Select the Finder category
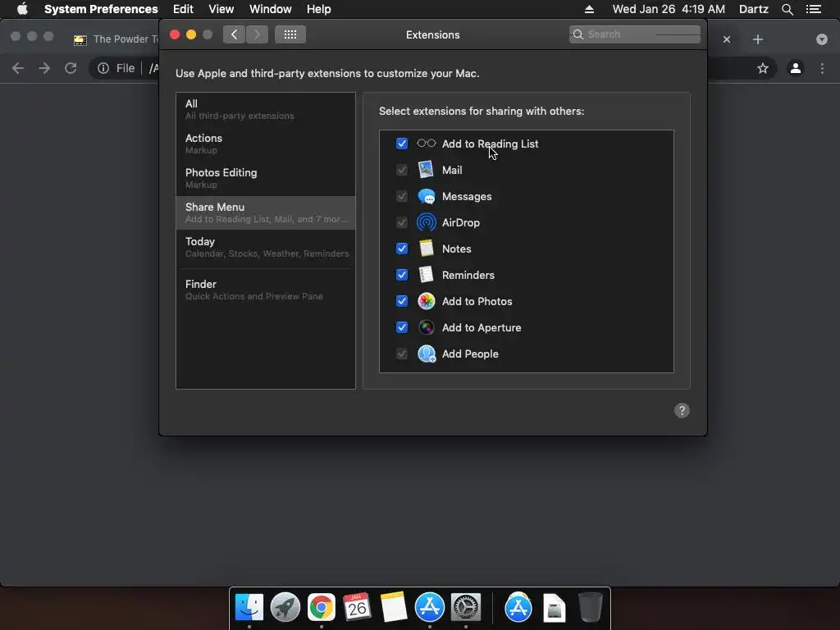The image size is (840, 630). [x=266, y=290]
